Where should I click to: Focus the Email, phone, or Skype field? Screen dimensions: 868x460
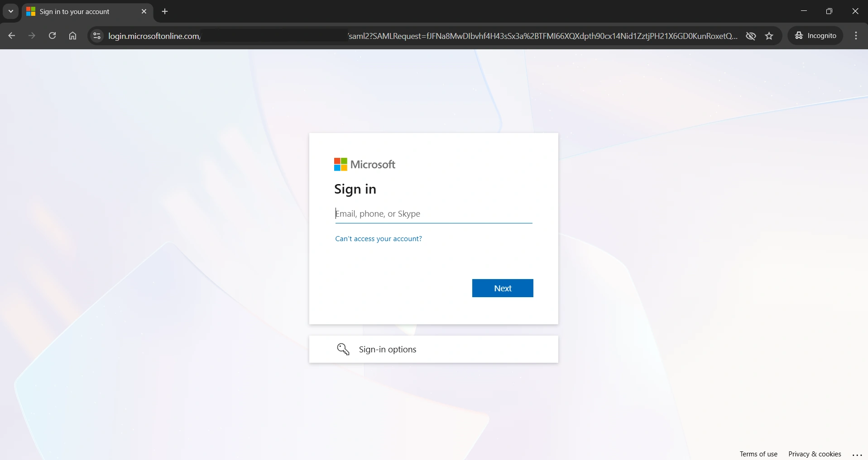tap(434, 214)
